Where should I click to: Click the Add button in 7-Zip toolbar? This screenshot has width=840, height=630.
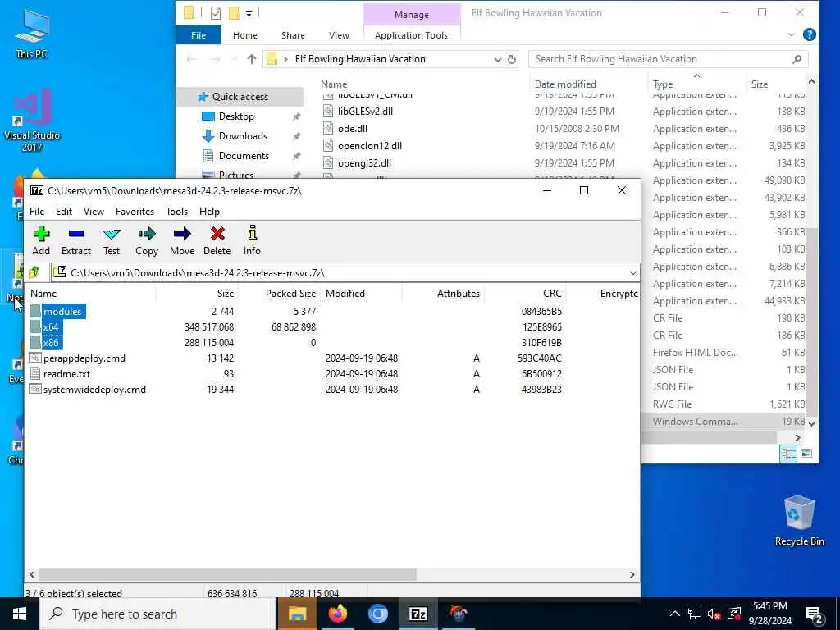tap(41, 240)
